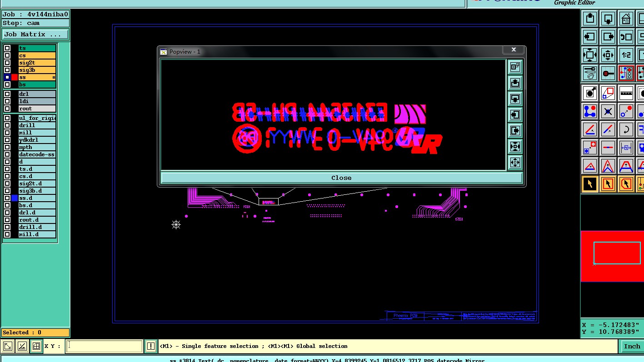
Task: Activate the rectangle area selection arrow icon
Action: tap(608, 184)
